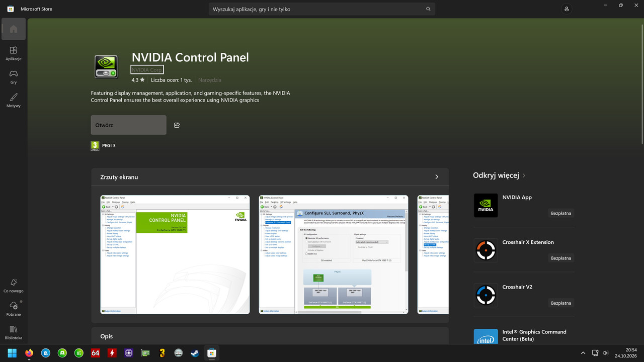This screenshot has width=644, height=362.
Task: Go to the Home page in the sidebar
Action: click(x=14, y=29)
